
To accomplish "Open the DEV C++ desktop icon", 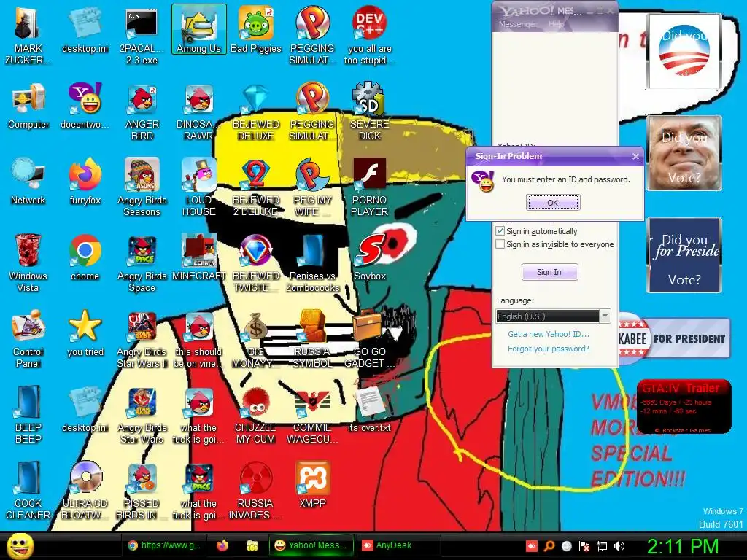I will pyautogui.click(x=369, y=34).
